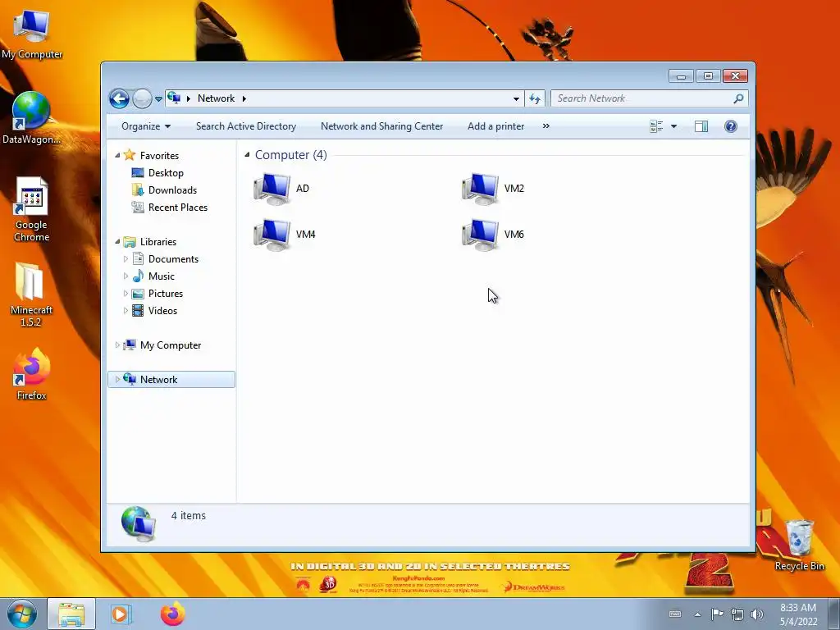840x630 pixels.
Task: Show the preview pane
Action: [x=701, y=126]
